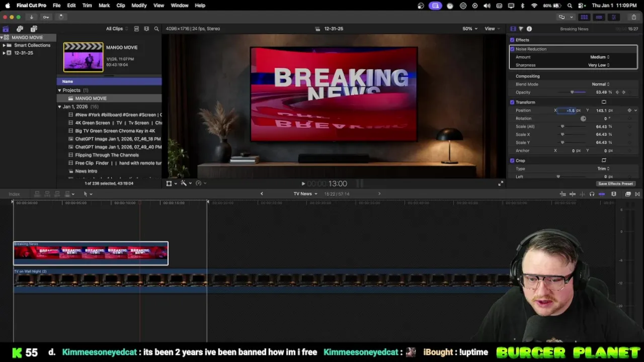Expand the Smart Collections folder

tap(4, 45)
